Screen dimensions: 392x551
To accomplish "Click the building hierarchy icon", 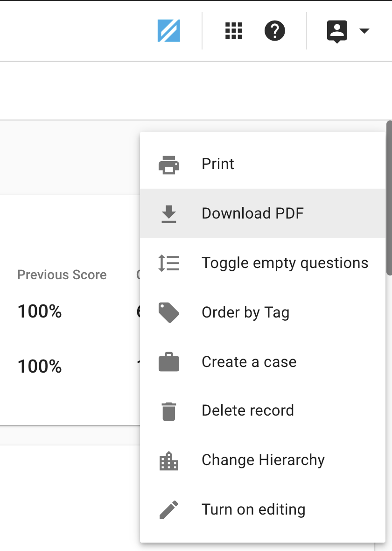I will [x=169, y=461].
